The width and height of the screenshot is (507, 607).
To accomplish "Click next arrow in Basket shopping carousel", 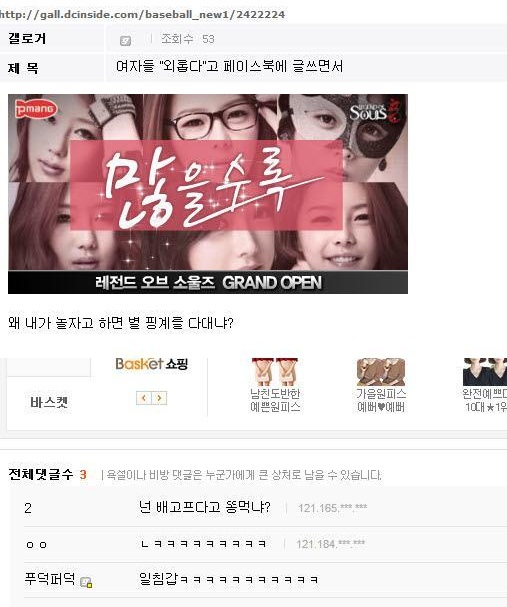I will point(159,398).
